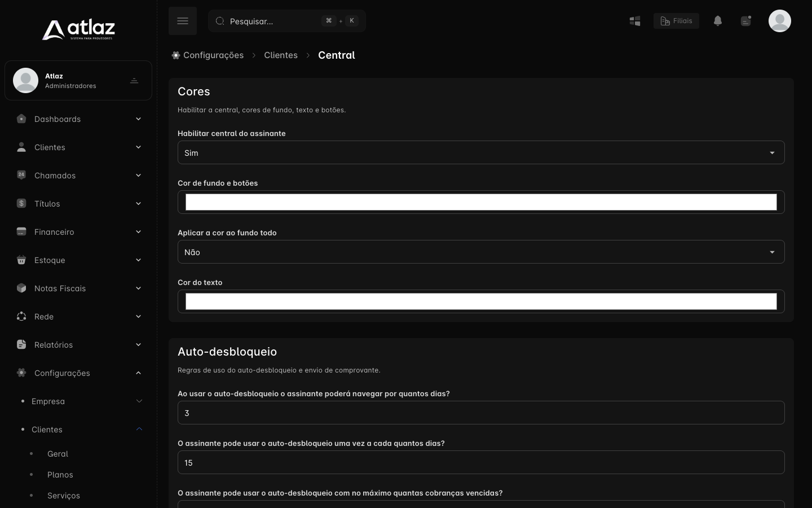The height and width of the screenshot is (508, 812).
Task: Click the Notas Fiscais cube icon
Action: point(21,288)
